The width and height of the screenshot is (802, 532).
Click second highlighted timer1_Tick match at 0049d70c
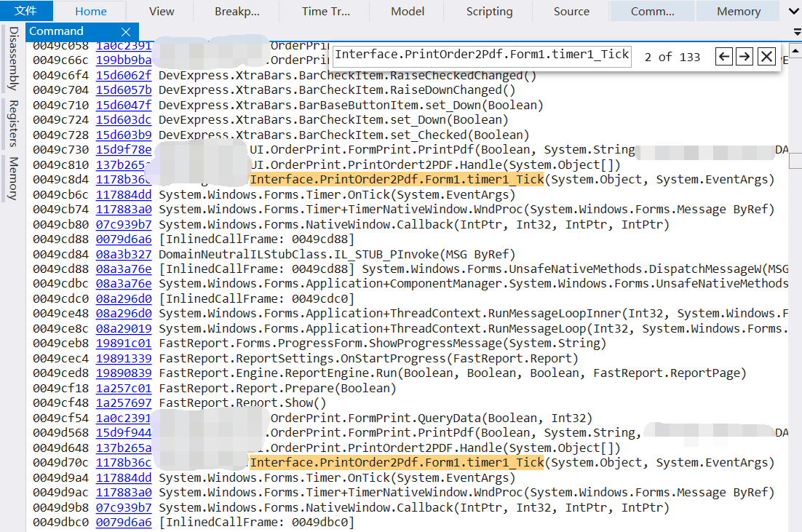pyautogui.click(x=397, y=463)
